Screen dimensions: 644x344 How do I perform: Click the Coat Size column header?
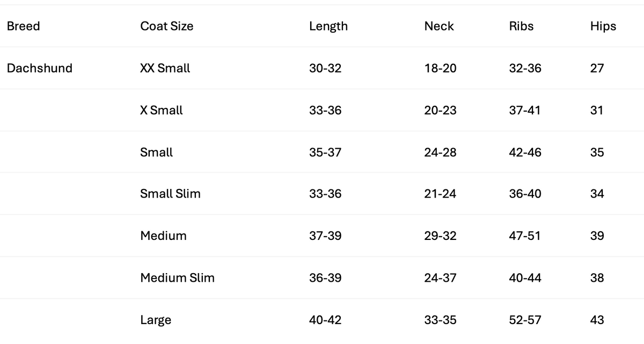[x=167, y=26]
